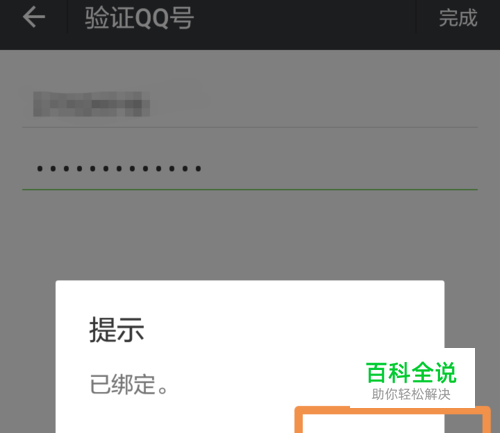Click the green underline beneath password
This screenshot has width=500, height=433.
pyautogui.click(x=250, y=189)
